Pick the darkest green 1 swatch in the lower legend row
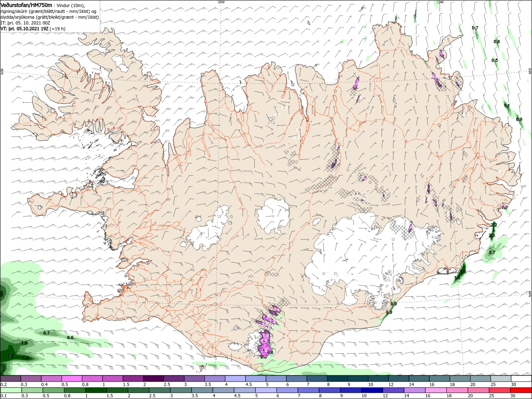This screenshot has width=532, height=399. click(x=96, y=390)
